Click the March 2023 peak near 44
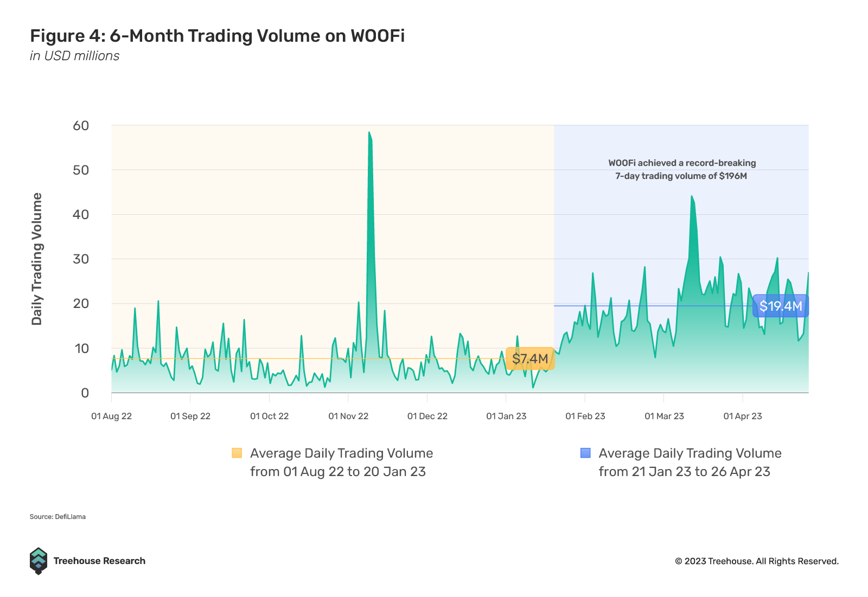Viewport: 868px width, 597px height. pyautogui.click(x=692, y=197)
